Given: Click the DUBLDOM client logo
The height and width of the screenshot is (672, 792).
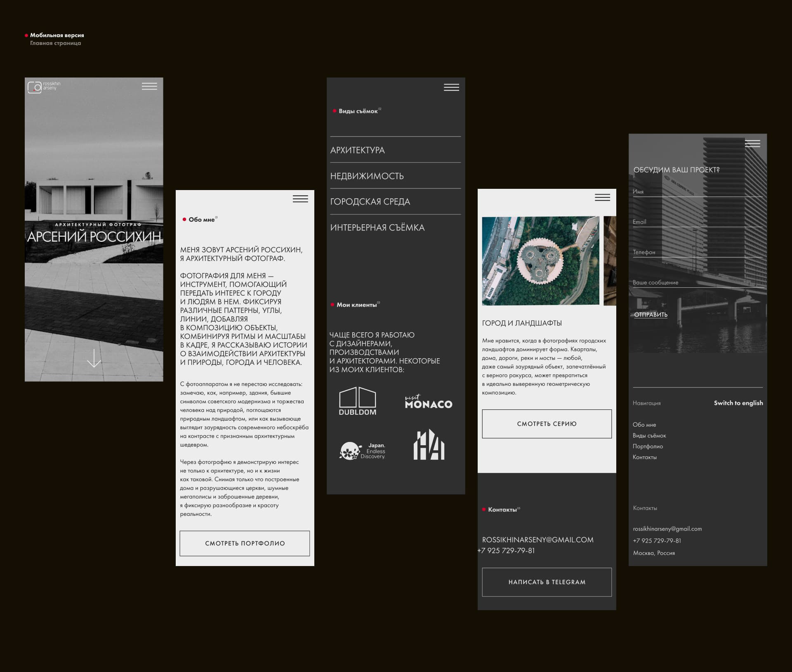Looking at the screenshot, I should [x=357, y=401].
